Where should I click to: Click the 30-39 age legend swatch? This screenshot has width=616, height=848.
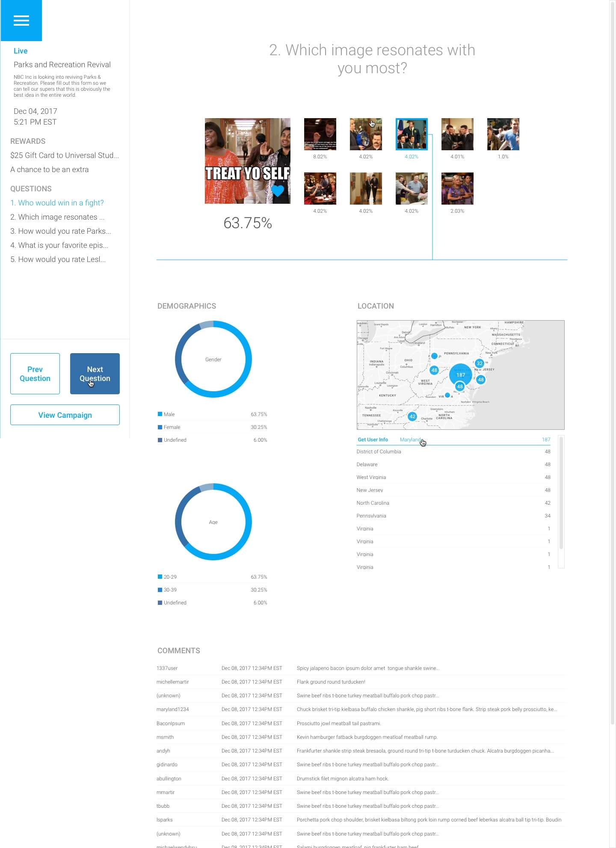click(x=160, y=589)
